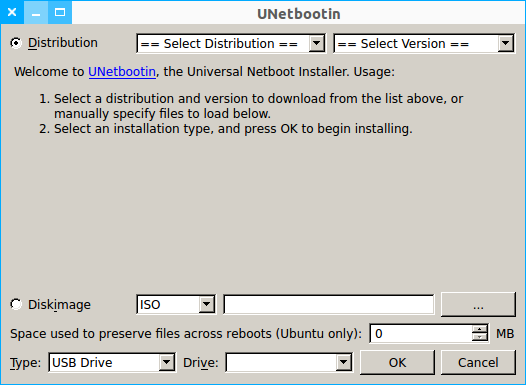
Task: Click the persistence space MB field
Action: point(421,334)
